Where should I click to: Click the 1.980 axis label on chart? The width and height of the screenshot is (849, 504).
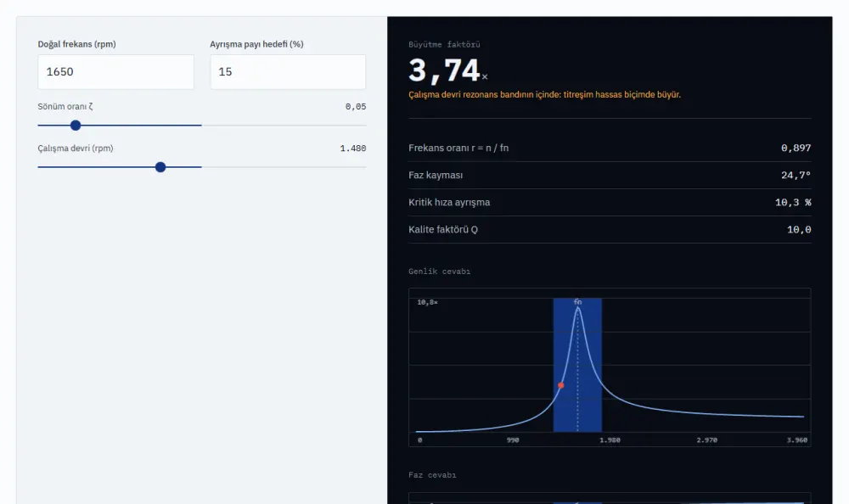610,440
